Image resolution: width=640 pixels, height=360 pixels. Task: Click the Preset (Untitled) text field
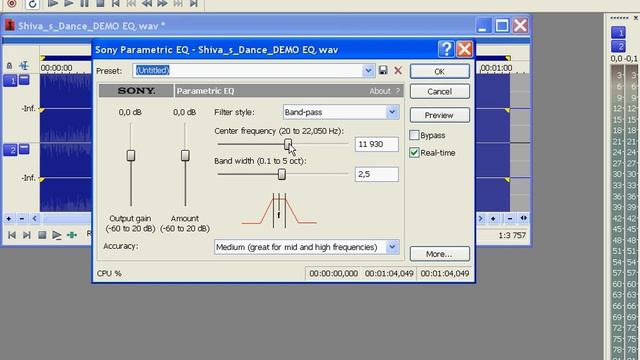[248, 70]
